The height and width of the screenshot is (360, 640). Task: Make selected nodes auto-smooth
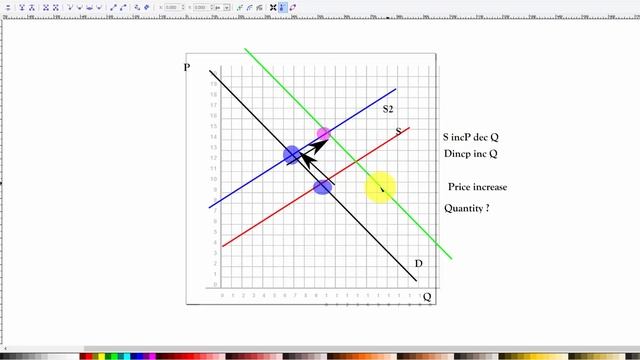click(x=99, y=7)
